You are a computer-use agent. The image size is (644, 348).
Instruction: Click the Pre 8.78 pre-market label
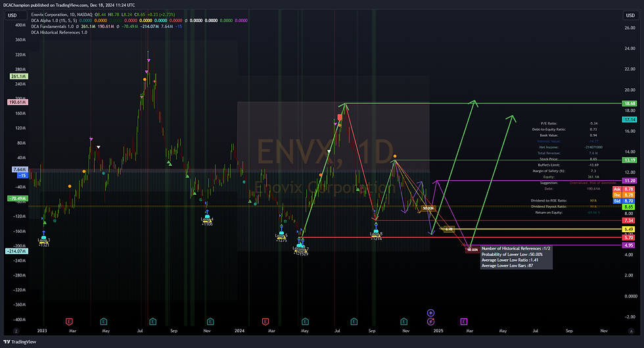(x=624, y=195)
